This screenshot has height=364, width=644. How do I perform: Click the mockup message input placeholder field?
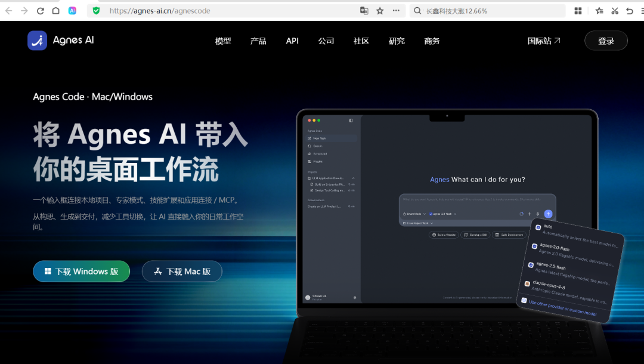pos(472,200)
